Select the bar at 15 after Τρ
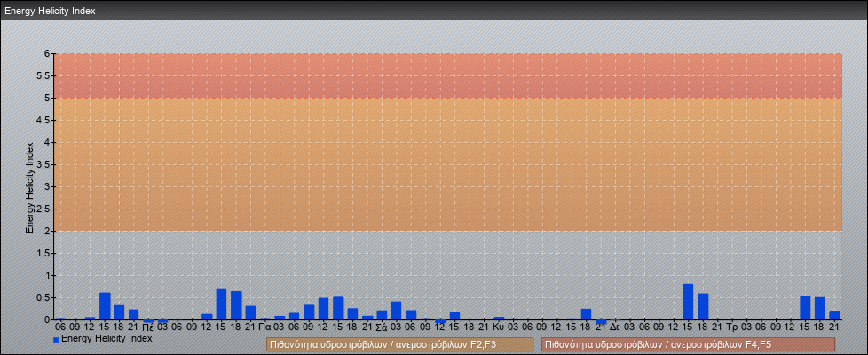Screen dimensions: 868x355 805,308
